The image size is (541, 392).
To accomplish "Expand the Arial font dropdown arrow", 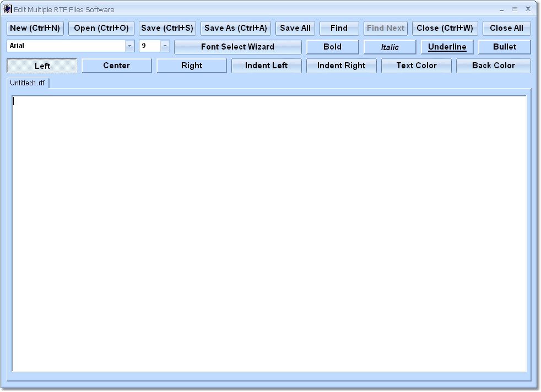I will (129, 46).
